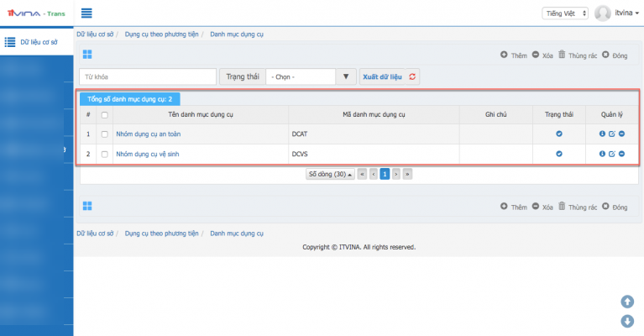This screenshot has height=336, width=644.
Task: Click the top grid view icon
Action: pos(87,55)
